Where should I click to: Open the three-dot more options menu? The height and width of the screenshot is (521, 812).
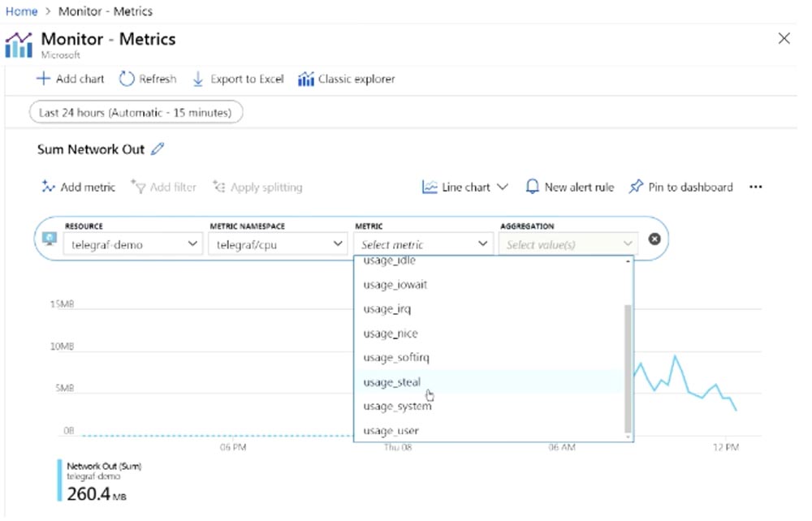click(756, 187)
